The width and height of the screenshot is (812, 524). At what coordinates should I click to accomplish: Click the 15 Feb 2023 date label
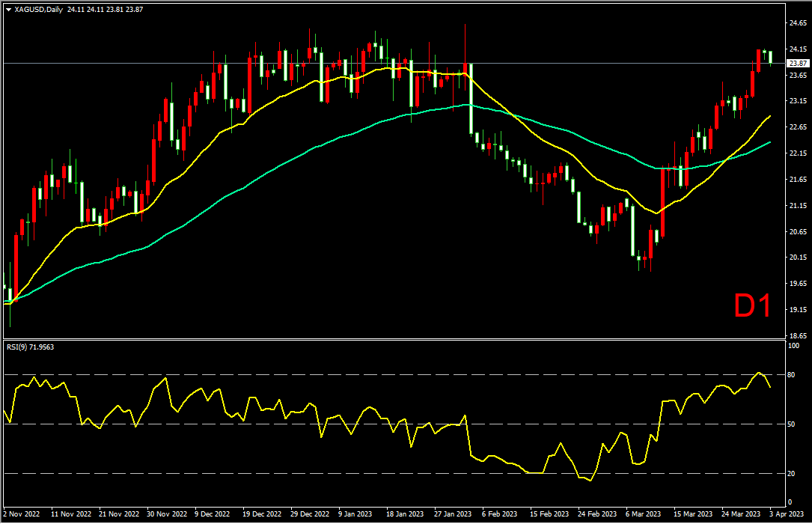click(x=549, y=514)
